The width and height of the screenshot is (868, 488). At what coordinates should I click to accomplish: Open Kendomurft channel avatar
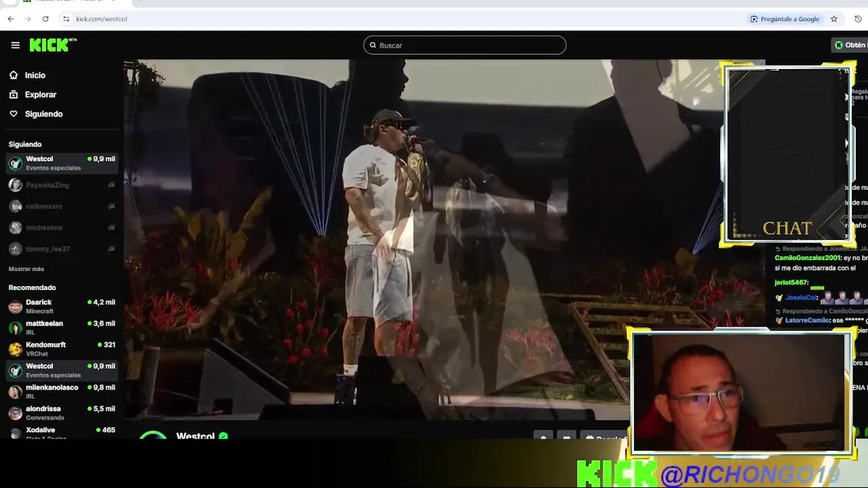[15, 349]
